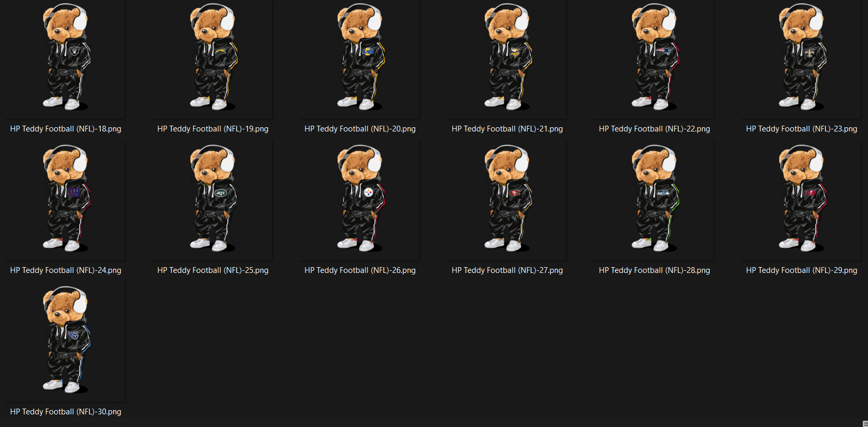Click the details view icon in bottom-right corner
The width and height of the screenshot is (868, 427).
click(865, 424)
